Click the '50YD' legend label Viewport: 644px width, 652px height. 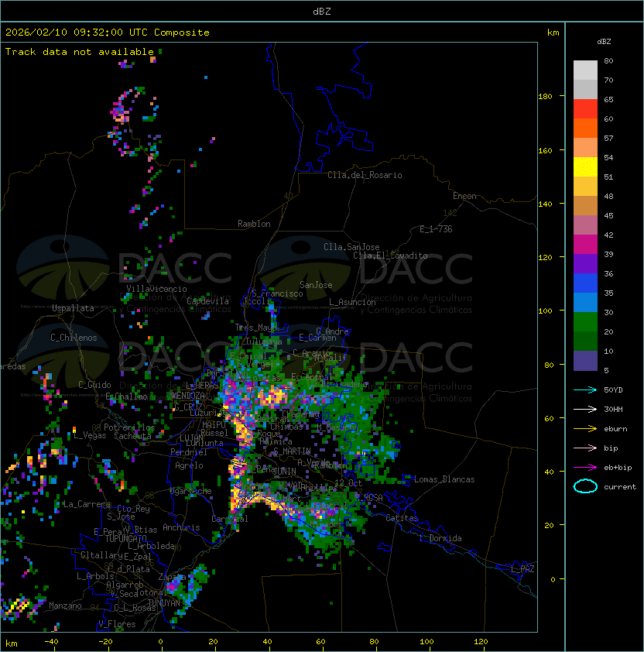pyautogui.click(x=613, y=390)
